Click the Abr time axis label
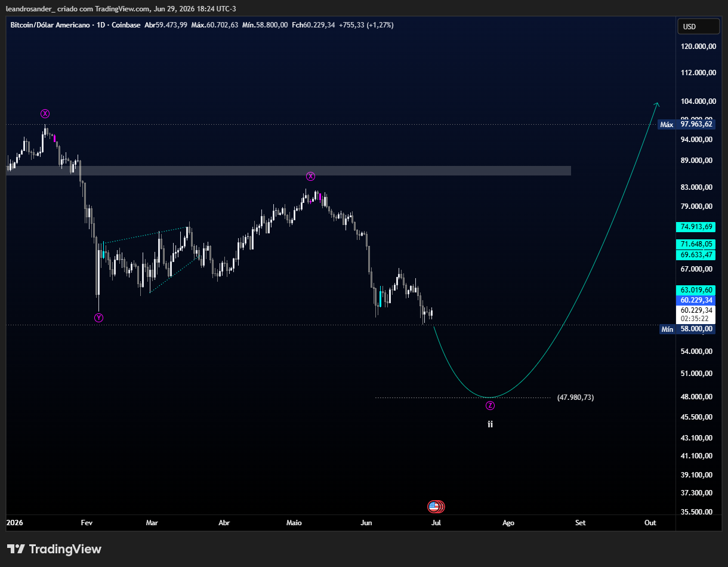728x567 pixels. click(224, 523)
